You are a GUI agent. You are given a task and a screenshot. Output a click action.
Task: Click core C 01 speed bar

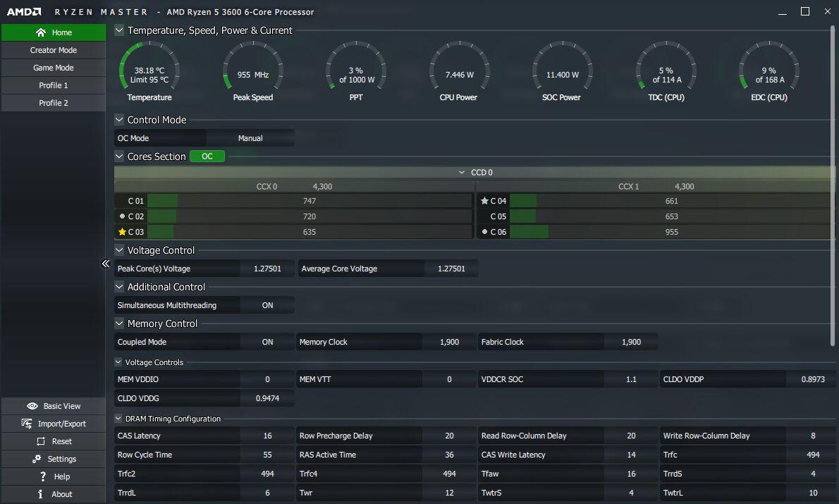310,201
